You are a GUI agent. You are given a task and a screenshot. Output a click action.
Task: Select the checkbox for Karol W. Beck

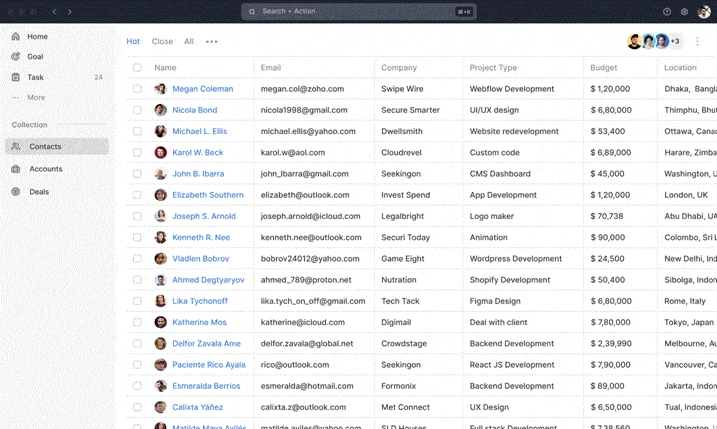tap(137, 153)
